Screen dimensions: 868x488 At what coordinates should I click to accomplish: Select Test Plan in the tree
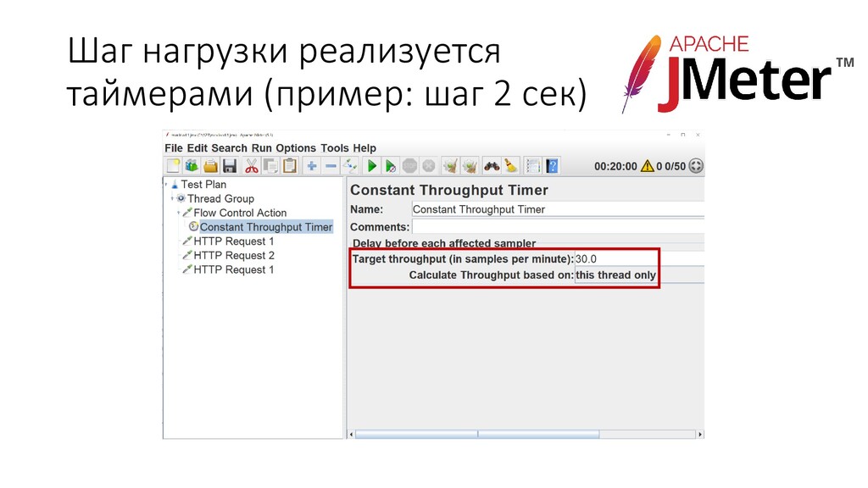click(x=203, y=184)
